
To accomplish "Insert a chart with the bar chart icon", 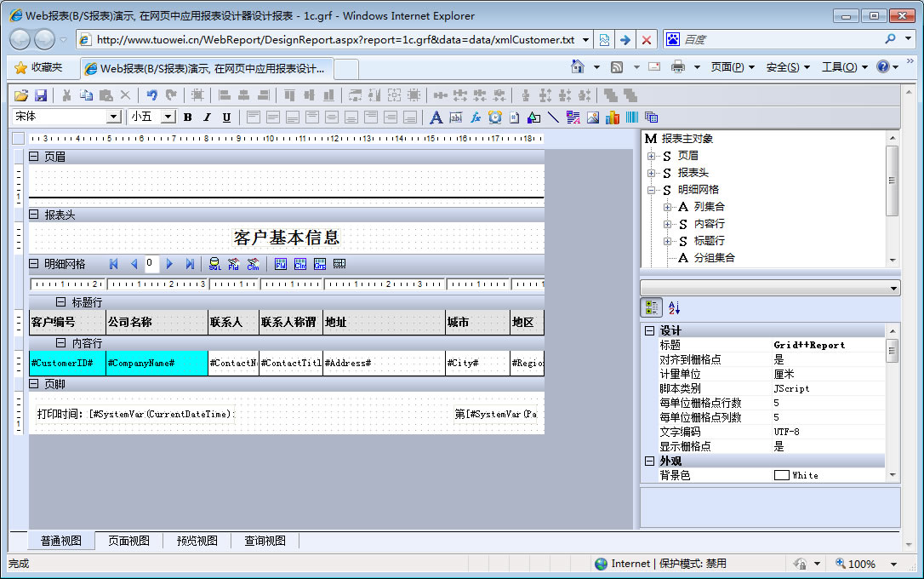I will (613, 118).
